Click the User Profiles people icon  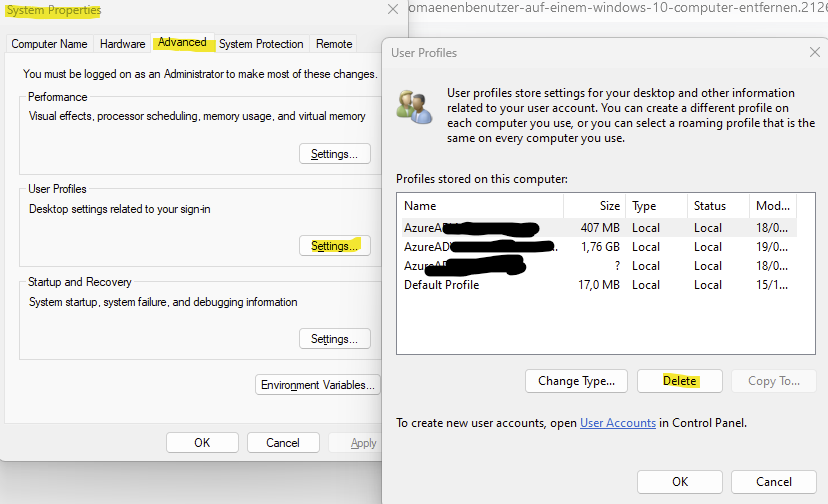pyautogui.click(x=414, y=107)
